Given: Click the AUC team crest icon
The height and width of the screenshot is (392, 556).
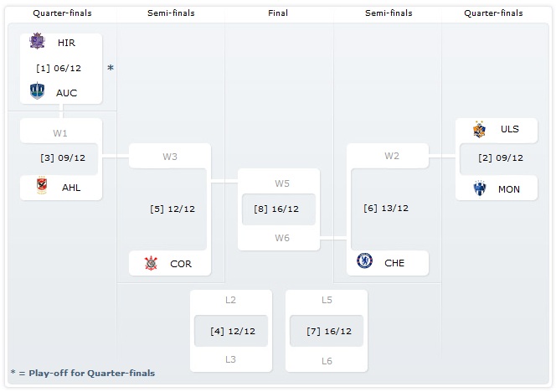Looking at the screenshot, I should coord(37,92).
